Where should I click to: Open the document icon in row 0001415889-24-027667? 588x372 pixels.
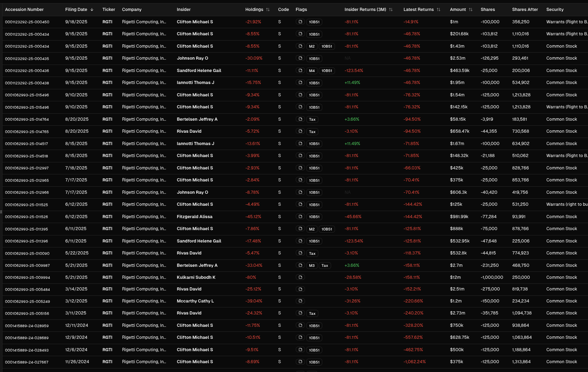click(x=300, y=362)
